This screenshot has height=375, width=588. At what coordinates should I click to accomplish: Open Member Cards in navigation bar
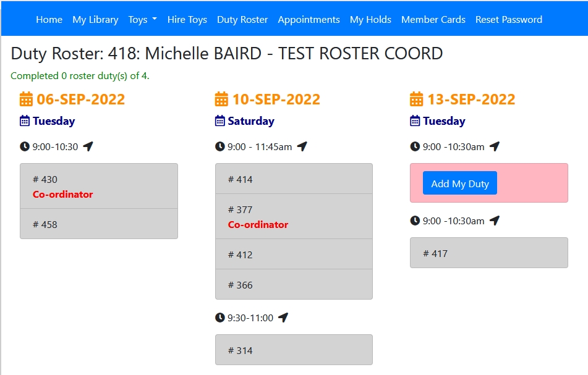[x=433, y=20]
